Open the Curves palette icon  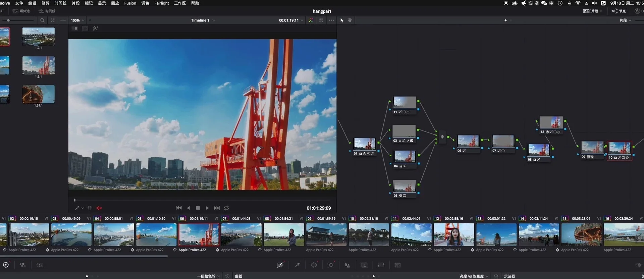(x=280, y=265)
